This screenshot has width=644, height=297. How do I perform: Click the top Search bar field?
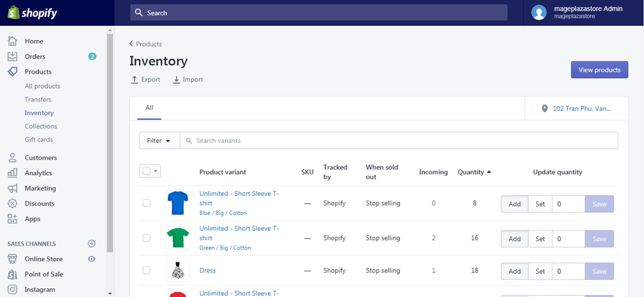pos(319,13)
